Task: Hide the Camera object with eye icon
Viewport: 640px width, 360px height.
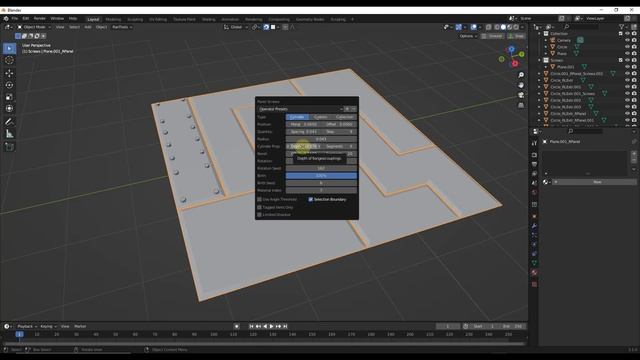Action: point(627,40)
